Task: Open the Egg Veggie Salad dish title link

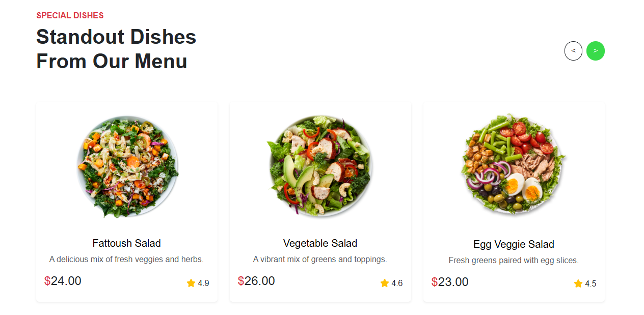Action: [x=514, y=244]
